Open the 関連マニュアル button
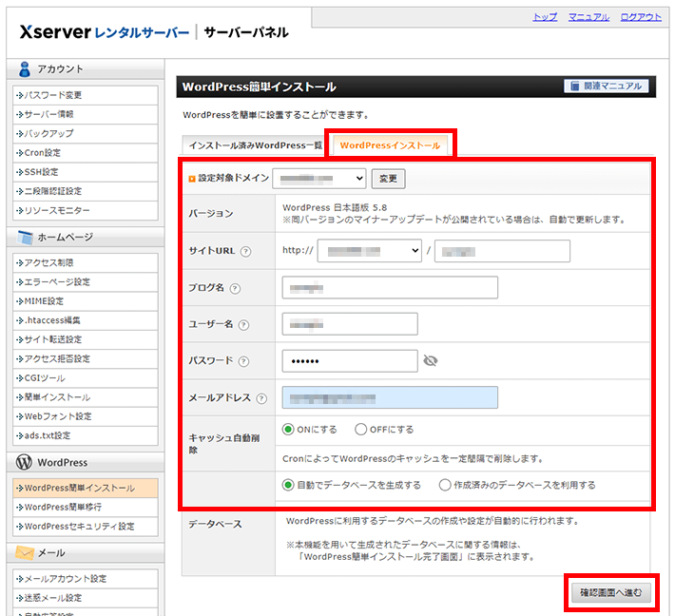 click(607, 87)
